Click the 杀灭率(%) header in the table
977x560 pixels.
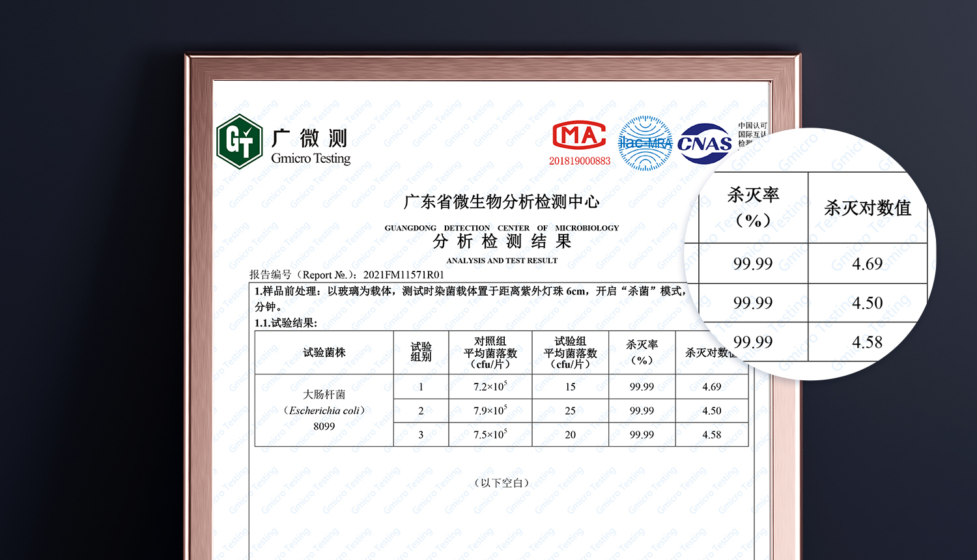point(642,352)
